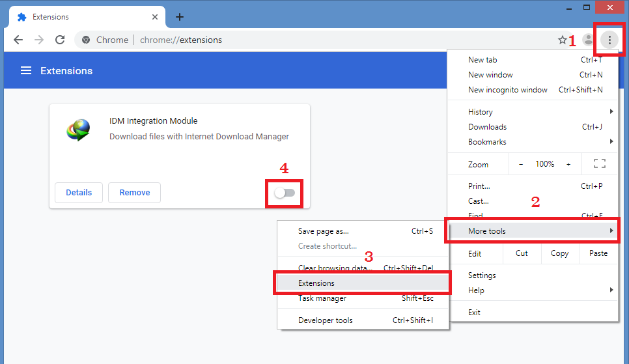Click Cut in the Edit row
Viewport: 629px width, 364px height.
522,253
